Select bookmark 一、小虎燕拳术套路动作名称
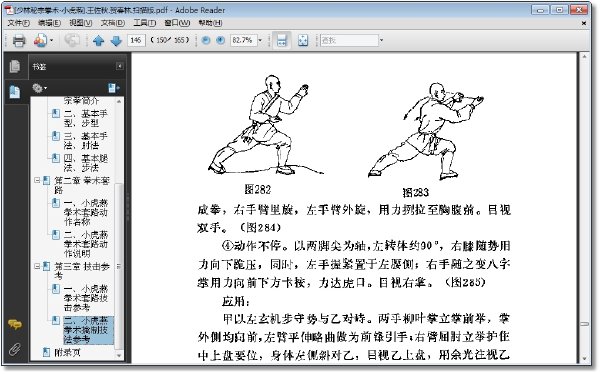The width and height of the screenshot is (600, 374). point(86,212)
